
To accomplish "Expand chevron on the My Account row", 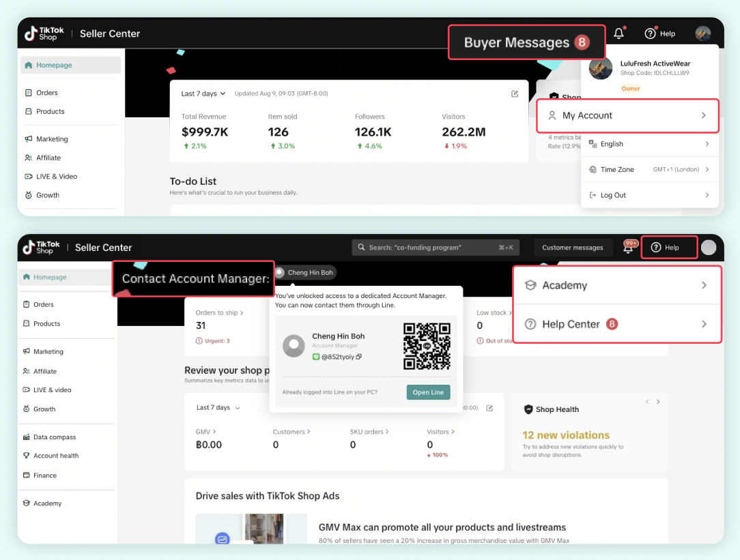I will point(703,115).
